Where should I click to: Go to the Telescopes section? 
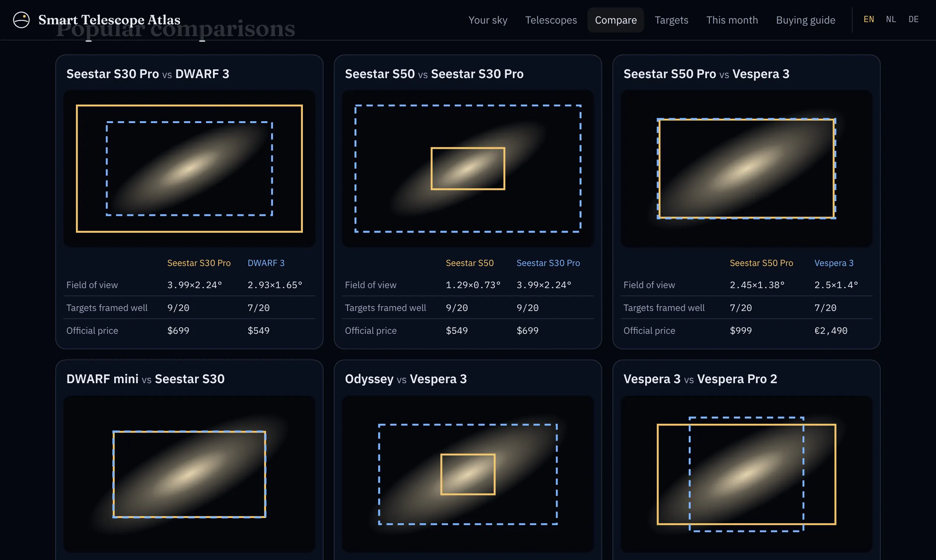[551, 20]
